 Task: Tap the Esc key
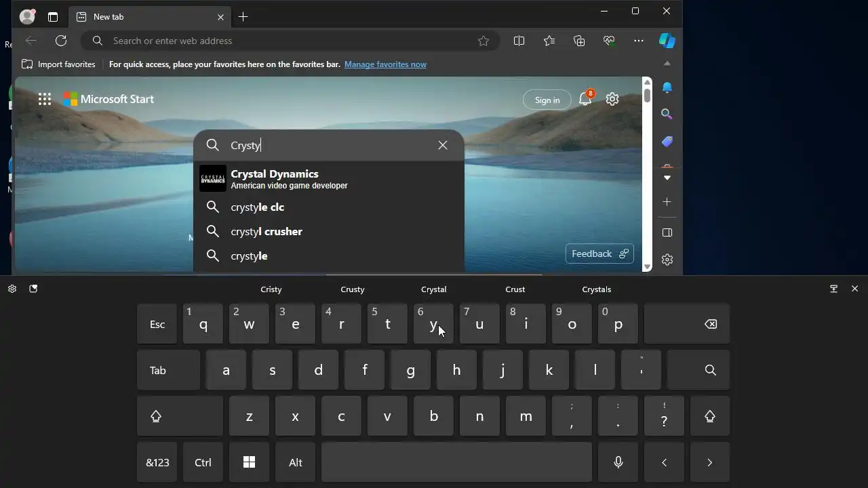click(x=157, y=324)
